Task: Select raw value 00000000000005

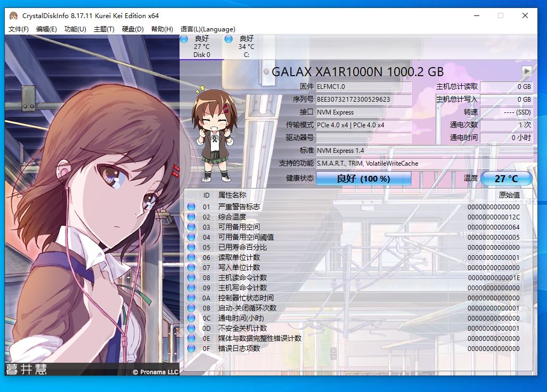Action: click(x=494, y=237)
